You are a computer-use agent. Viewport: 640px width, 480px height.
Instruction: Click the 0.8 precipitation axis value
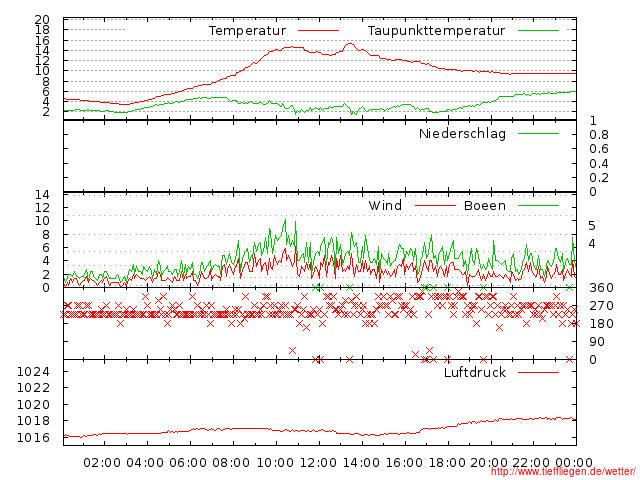click(599, 135)
